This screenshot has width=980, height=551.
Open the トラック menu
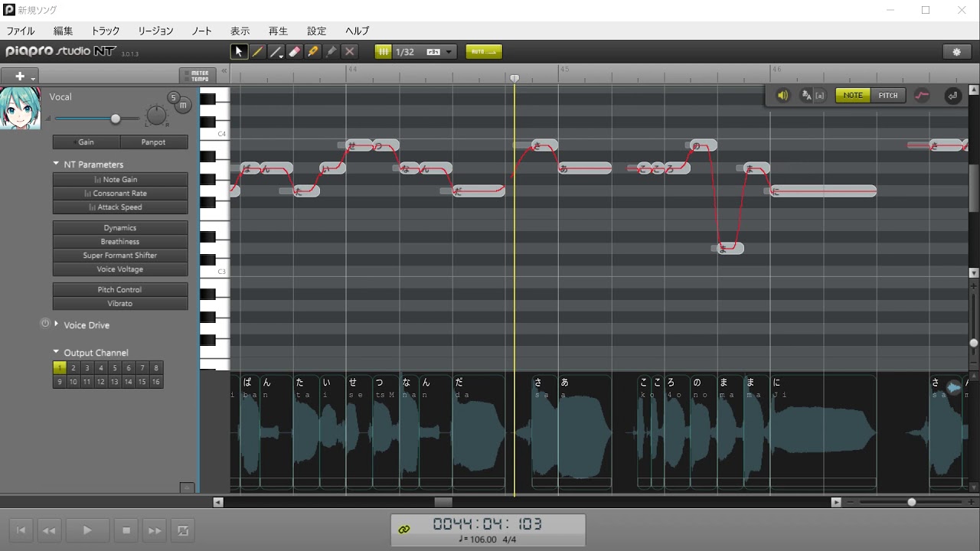pos(106,31)
